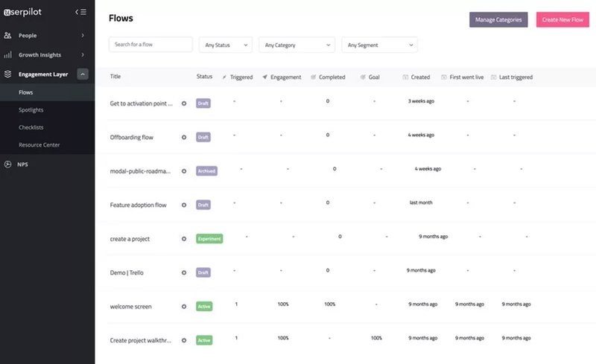The image size is (596, 364).
Task: Expand the People menu chevron
Action: 83,35
